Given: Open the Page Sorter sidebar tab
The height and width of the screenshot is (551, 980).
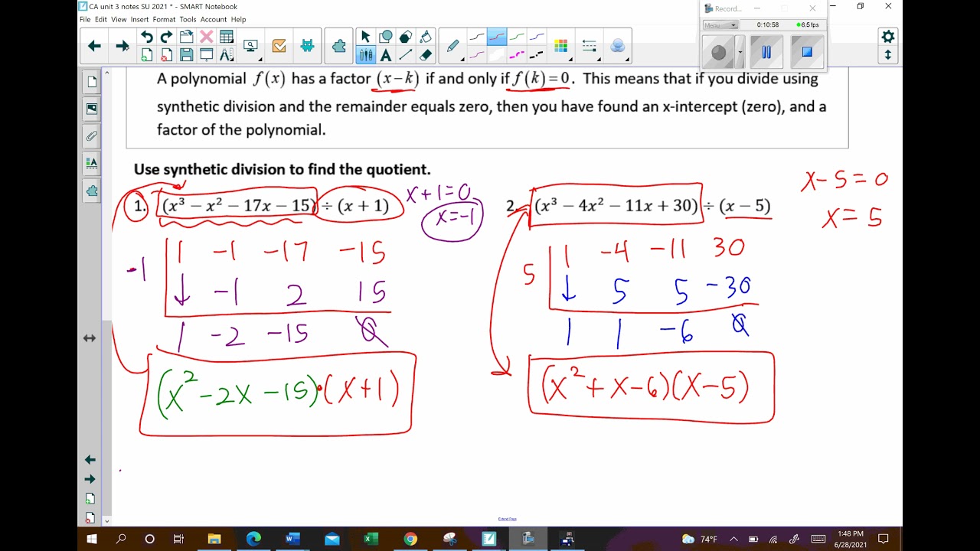Looking at the screenshot, I should click(91, 82).
